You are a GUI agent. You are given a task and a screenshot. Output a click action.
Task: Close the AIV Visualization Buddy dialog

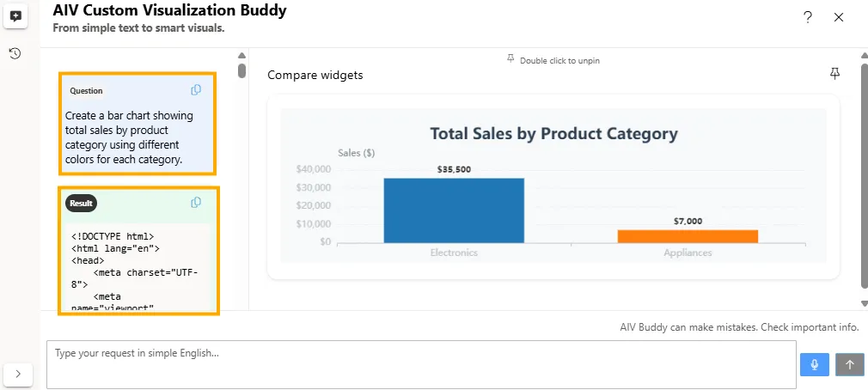tap(839, 17)
